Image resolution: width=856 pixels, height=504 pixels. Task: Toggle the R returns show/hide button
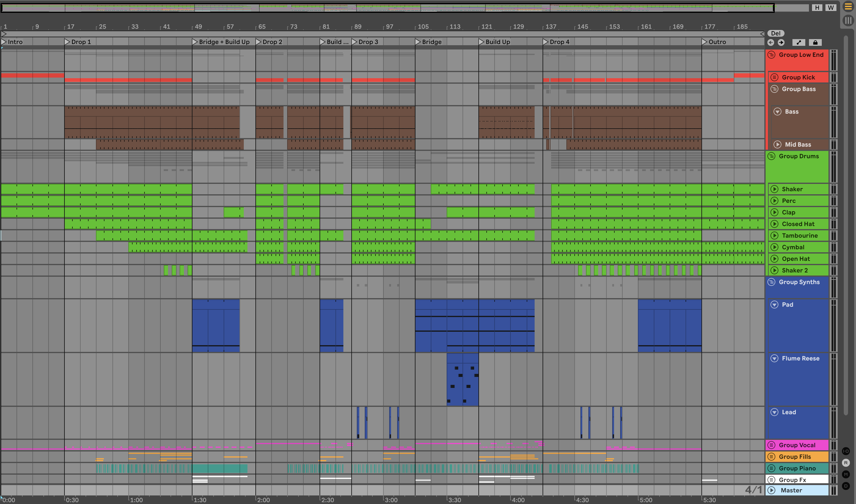[846, 462]
